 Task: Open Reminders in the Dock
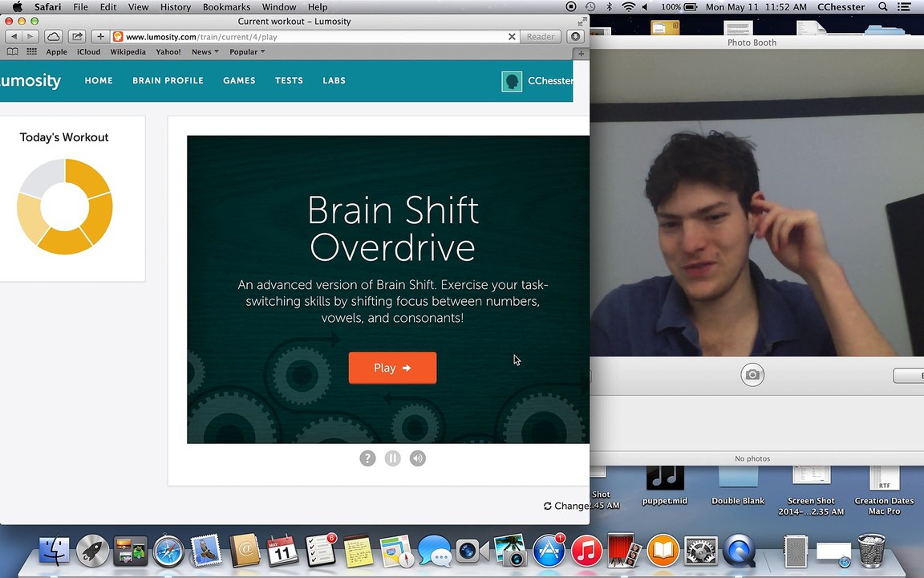(321, 550)
